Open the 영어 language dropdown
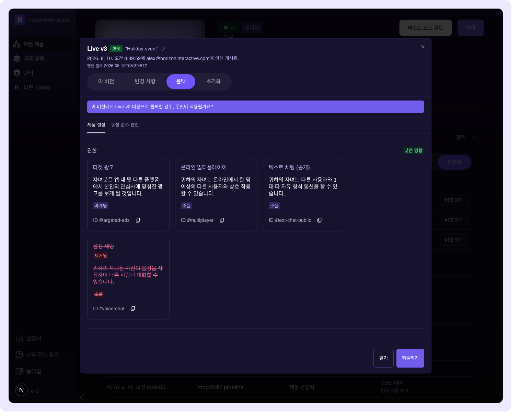Screen dimensions: 520x420 (x=465, y=137)
